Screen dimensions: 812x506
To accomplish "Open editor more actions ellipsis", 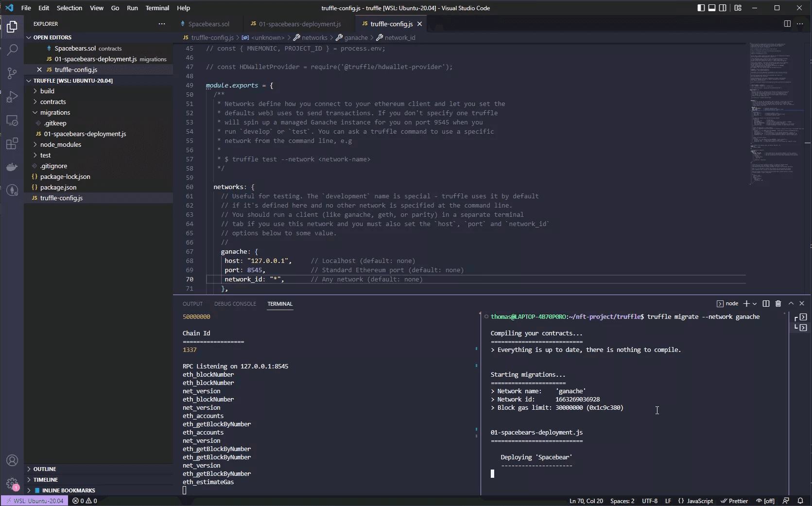I will point(800,24).
